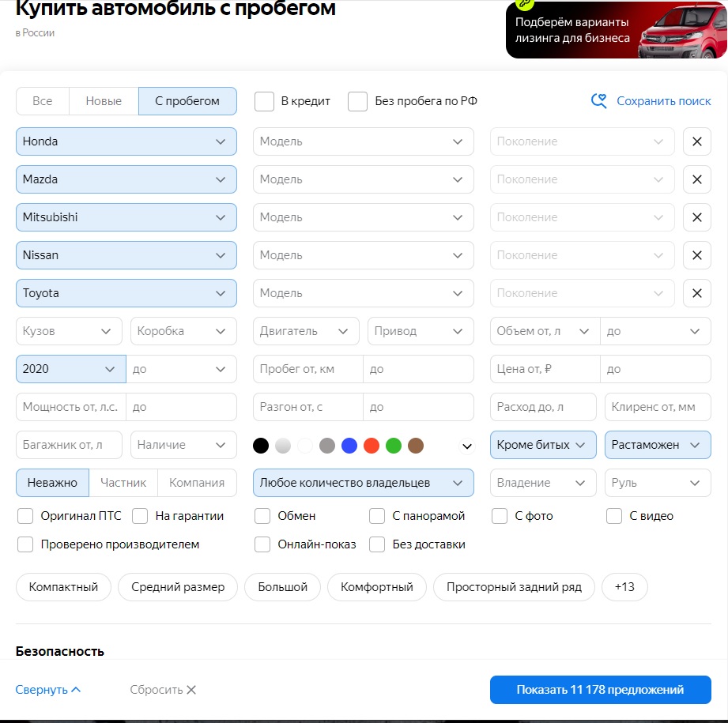Remove the Nissan brand row

[696, 255]
